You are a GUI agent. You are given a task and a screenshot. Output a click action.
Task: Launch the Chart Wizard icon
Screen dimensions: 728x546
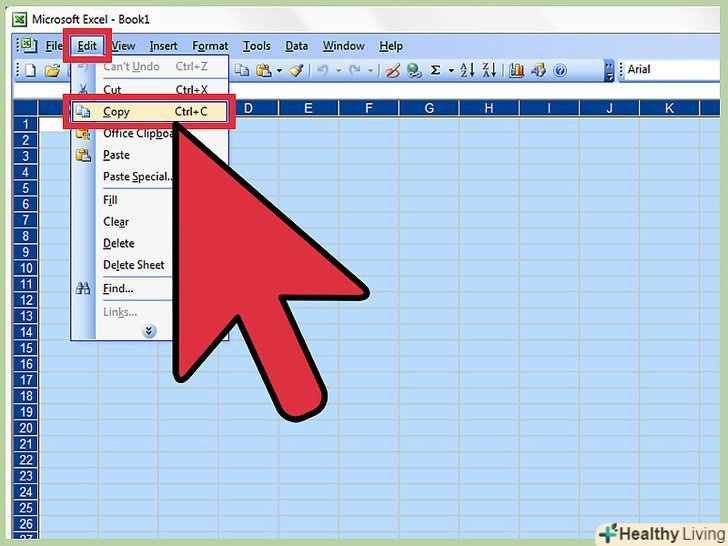516,71
